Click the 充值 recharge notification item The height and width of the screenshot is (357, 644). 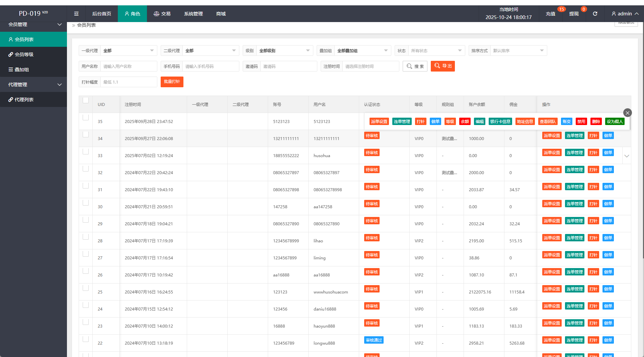coord(550,14)
